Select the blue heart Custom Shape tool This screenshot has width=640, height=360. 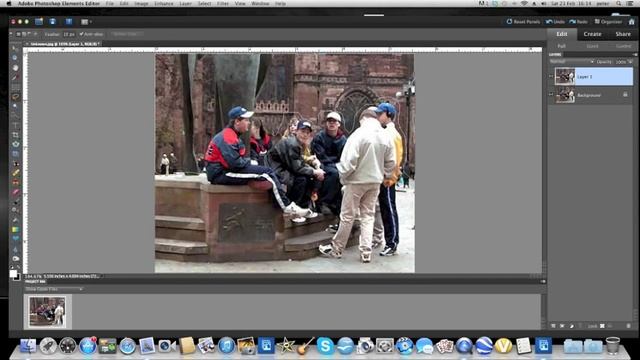click(x=16, y=239)
